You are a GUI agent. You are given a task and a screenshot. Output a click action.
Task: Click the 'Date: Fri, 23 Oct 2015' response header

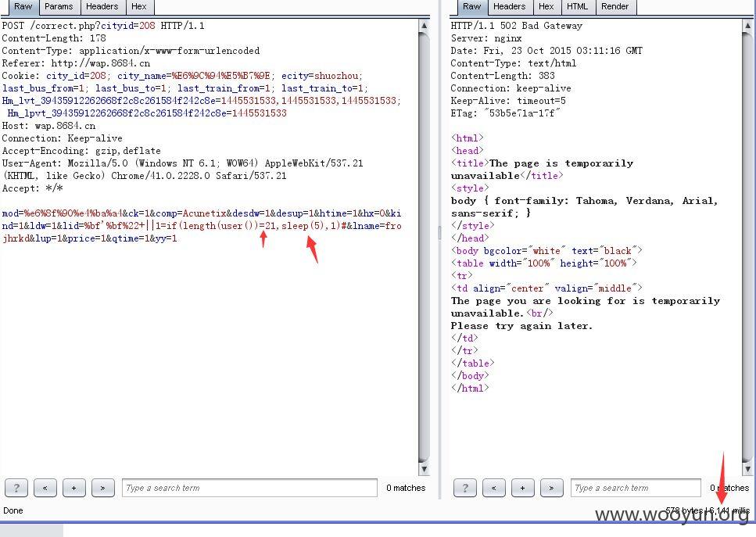pyautogui.click(x=546, y=51)
